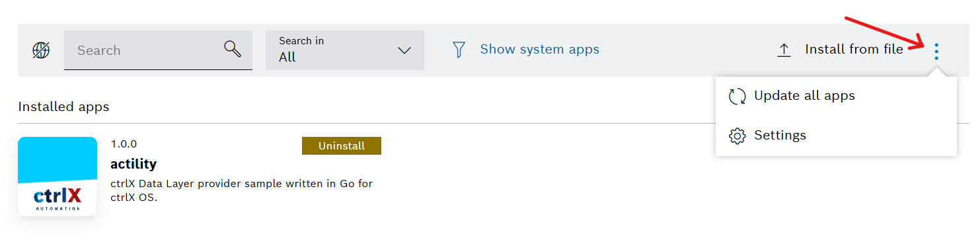980x240 pixels.
Task: Open the three-dot overflow menu
Action: pyautogui.click(x=936, y=51)
